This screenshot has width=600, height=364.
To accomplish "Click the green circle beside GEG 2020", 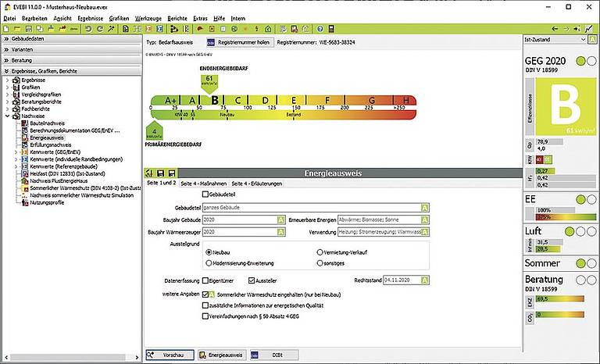I will pyautogui.click(x=580, y=61).
